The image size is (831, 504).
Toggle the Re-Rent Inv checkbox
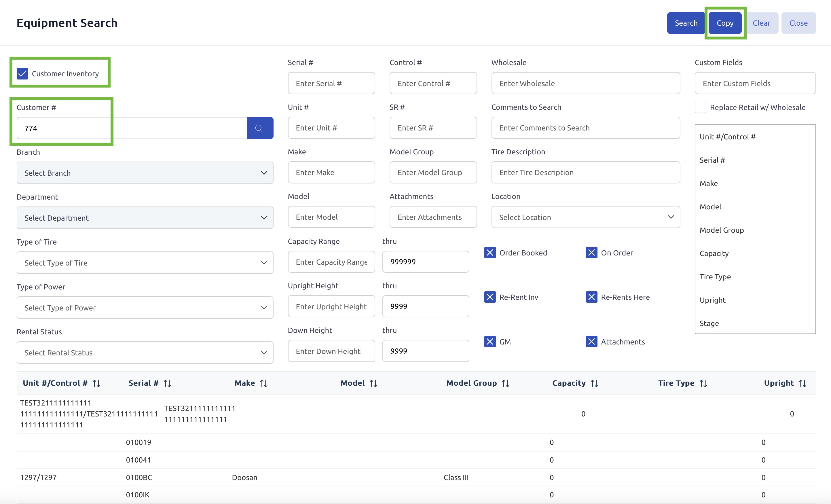490,297
